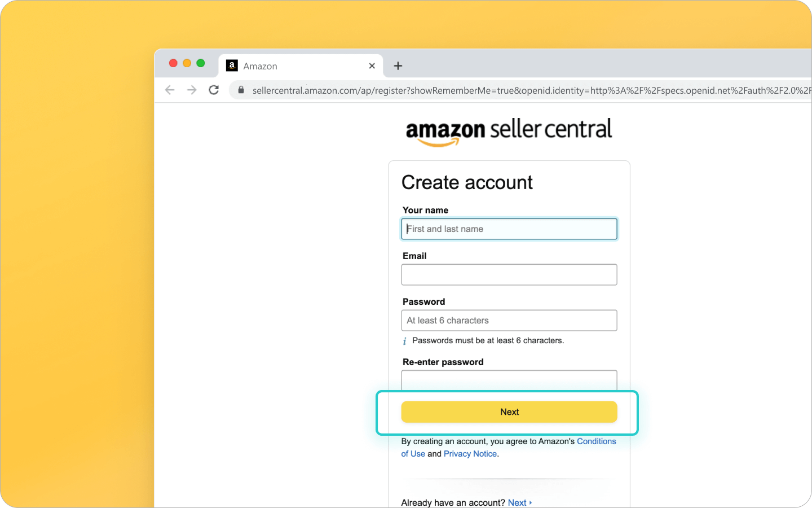Image resolution: width=812 pixels, height=508 pixels.
Task: Select the browser address bar
Action: click(x=395, y=90)
